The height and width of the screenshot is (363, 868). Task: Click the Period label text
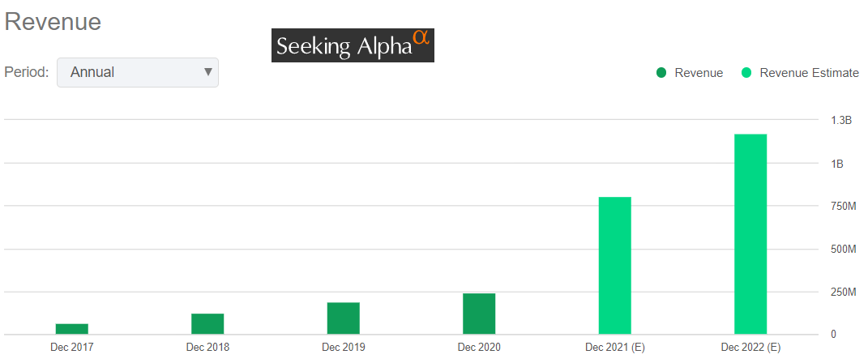coord(27,72)
